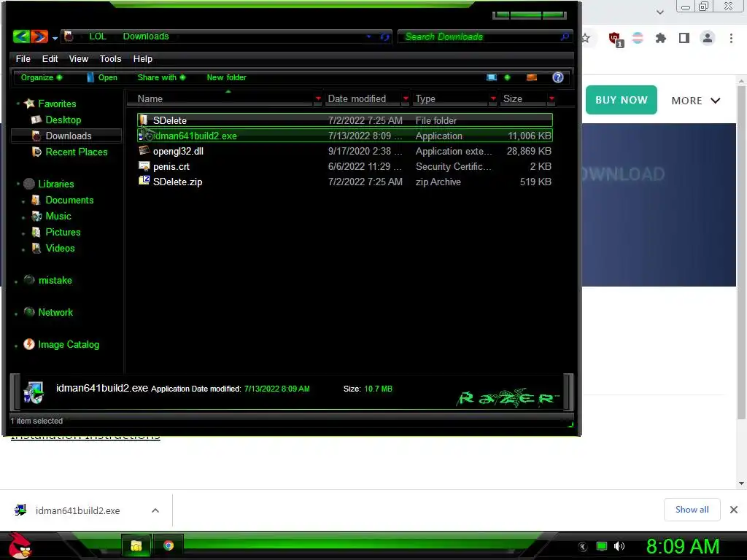
Task: Open the Tools menu
Action: (111, 58)
